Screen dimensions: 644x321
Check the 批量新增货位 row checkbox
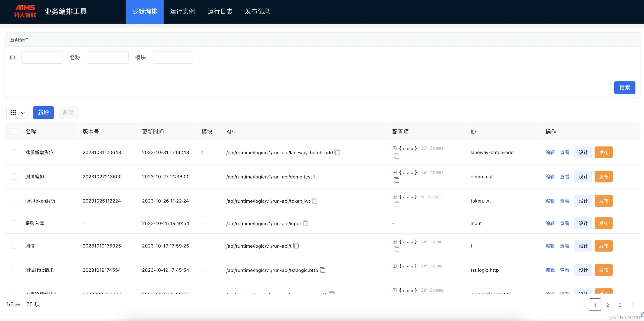14,152
